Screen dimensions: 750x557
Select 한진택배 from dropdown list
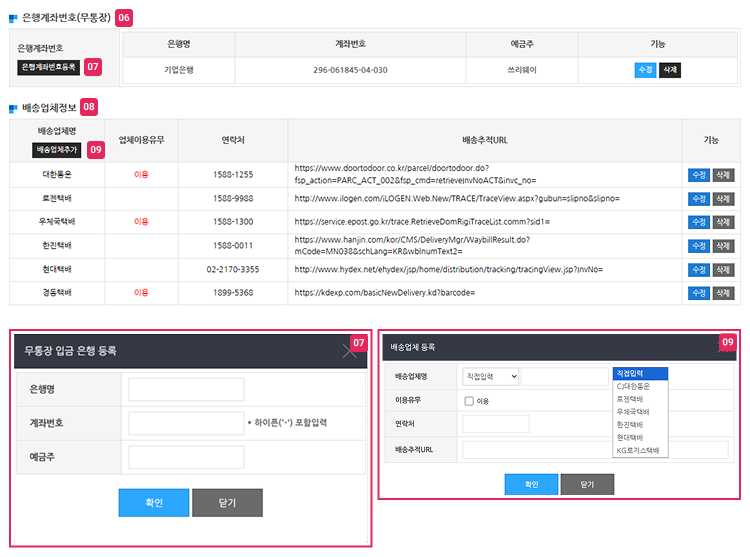click(640, 425)
